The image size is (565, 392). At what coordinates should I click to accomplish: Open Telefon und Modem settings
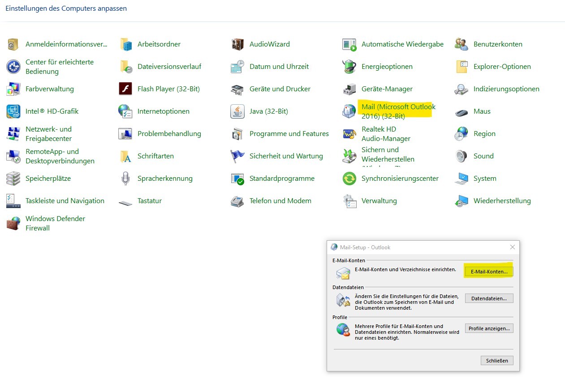coord(280,200)
